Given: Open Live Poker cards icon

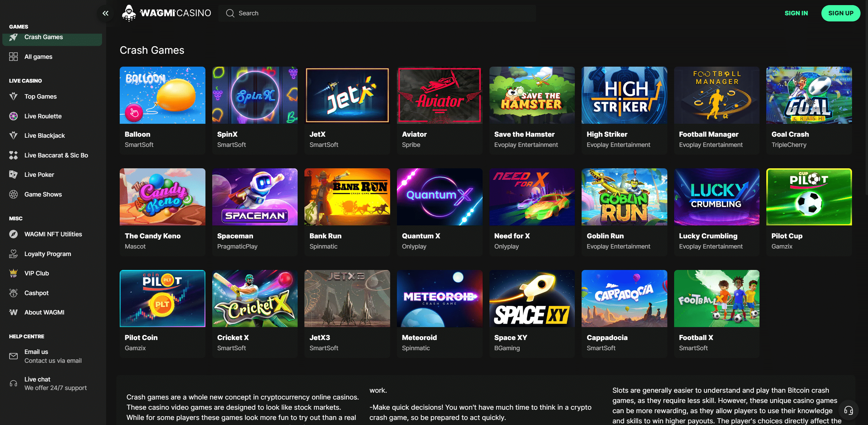Looking at the screenshot, I should tap(13, 175).
